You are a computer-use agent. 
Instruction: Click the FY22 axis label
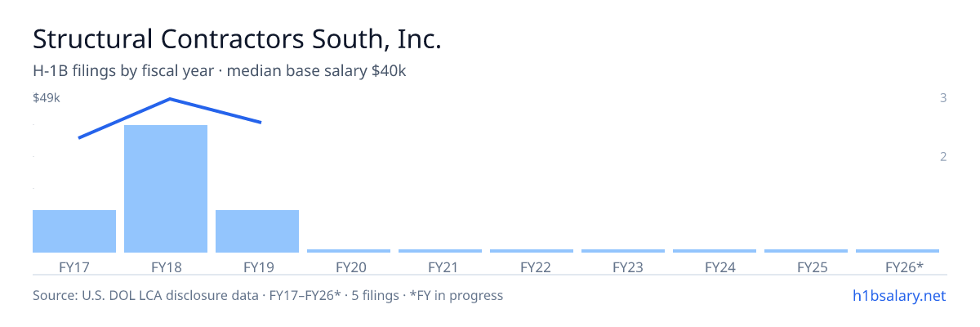532,267
